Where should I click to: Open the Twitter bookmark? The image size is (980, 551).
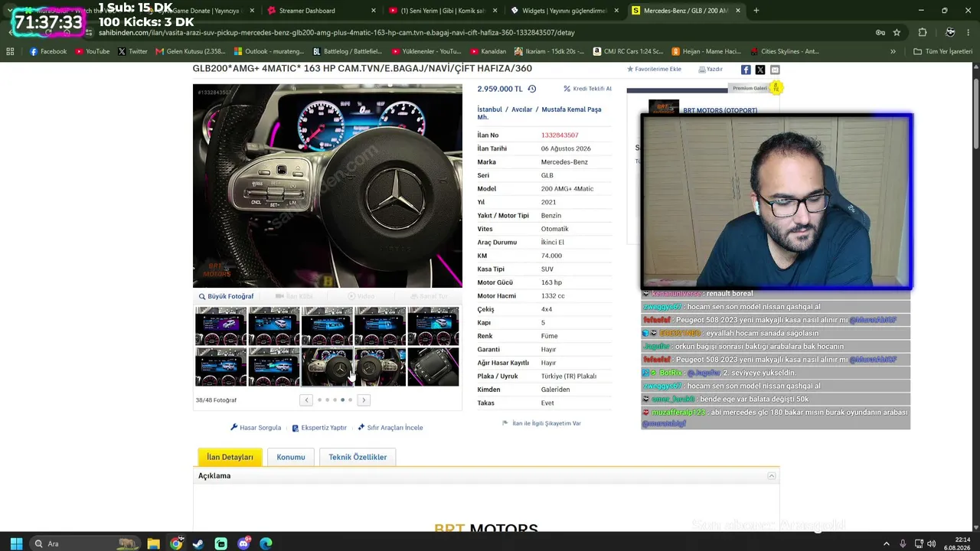point(132,51)
